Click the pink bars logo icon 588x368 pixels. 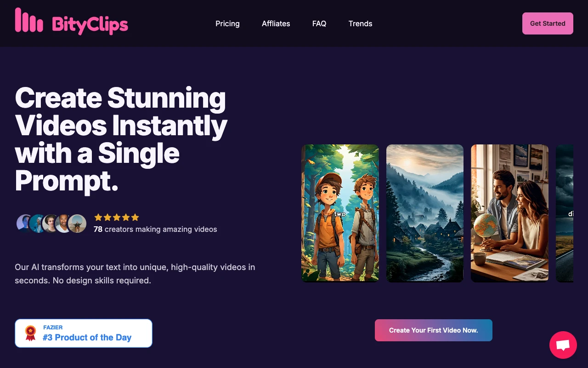pyautogui.click(x=29, y=21)
